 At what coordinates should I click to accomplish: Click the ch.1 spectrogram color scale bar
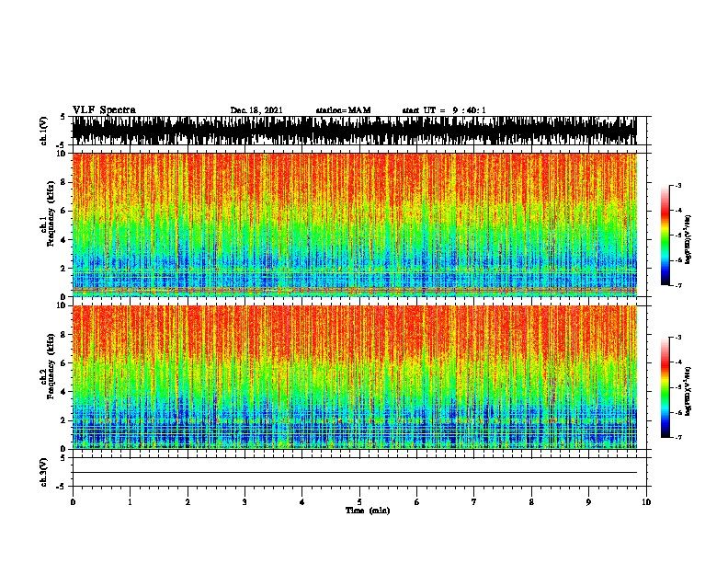point(665,236)
